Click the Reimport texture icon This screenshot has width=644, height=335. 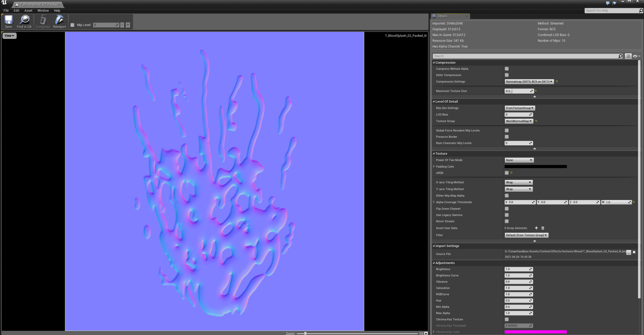click(59, 21)
